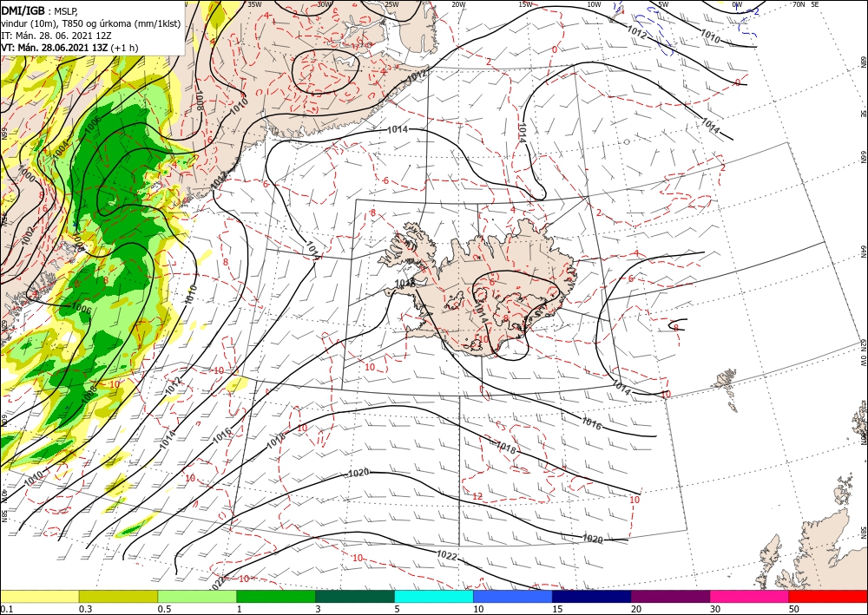Choose the navy 15–20 mm legend swatch
This screenshot has height=615, width=868.
591,596
